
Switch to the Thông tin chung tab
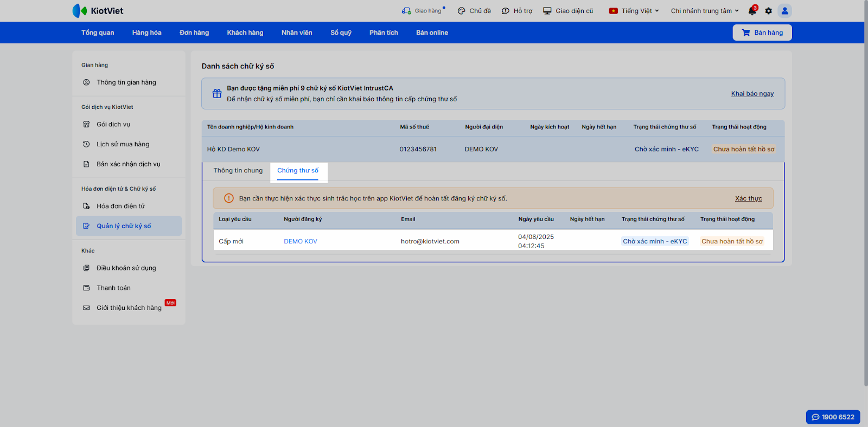pos(238,171)
